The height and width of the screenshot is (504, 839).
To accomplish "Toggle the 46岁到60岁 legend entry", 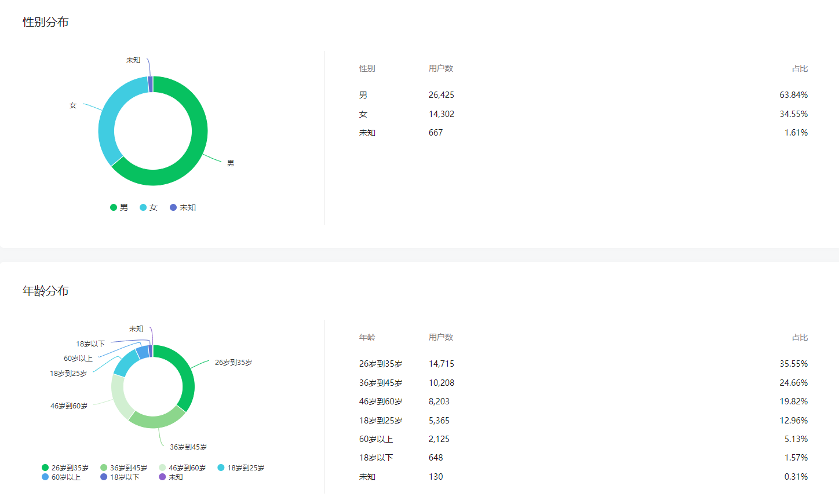I will click(183, 468).
